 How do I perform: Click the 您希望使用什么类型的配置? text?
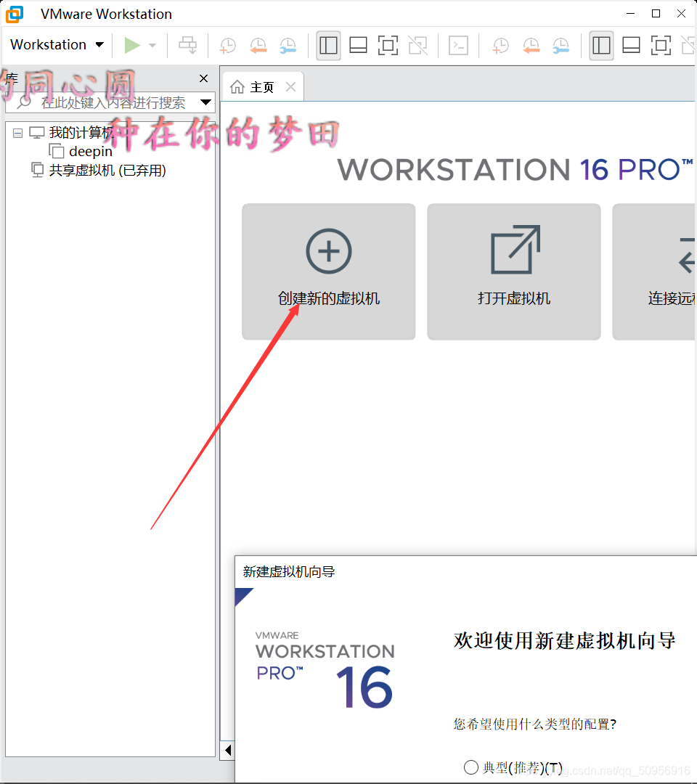point(535,724)
